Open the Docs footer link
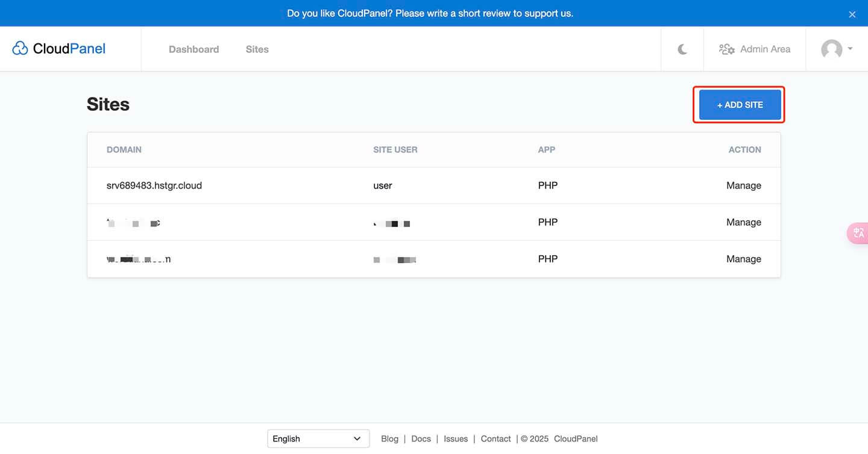 pos(421,439)
